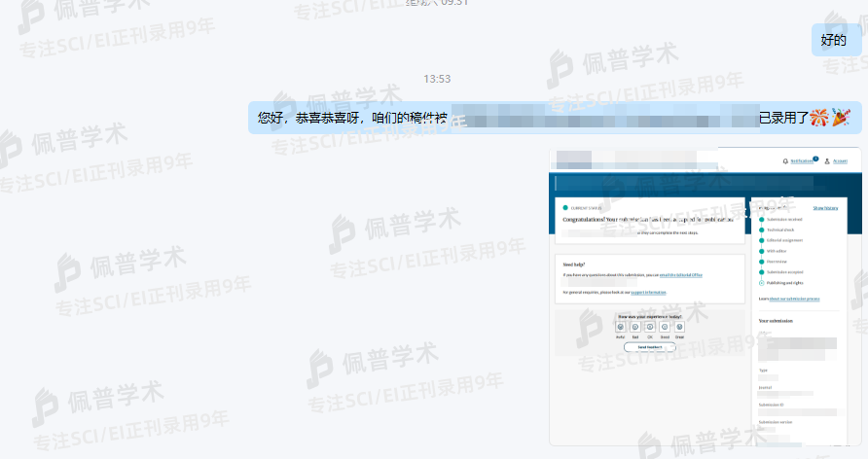Click the Notifications bell icon
The width and height of the screenshot is (868, 459).
coord(785,160)
